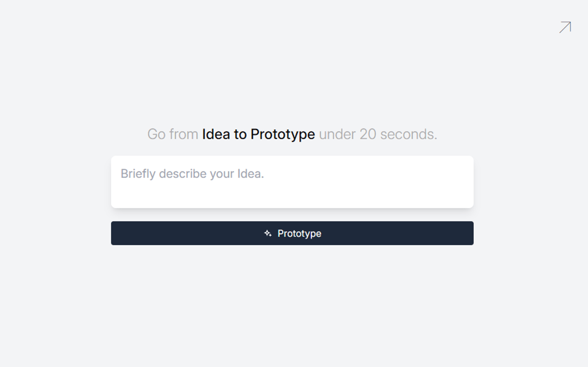Image resolution: width=588 pixels, height=367 pixels.
Task: Focus the 'Briefly describe your Idea' text box
Action: point(292,182)
